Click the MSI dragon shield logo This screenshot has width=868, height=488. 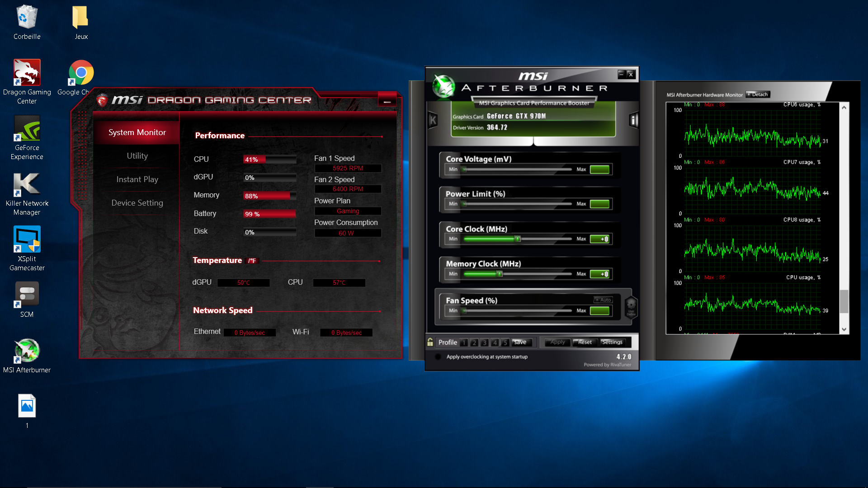[x=102, y=100]
